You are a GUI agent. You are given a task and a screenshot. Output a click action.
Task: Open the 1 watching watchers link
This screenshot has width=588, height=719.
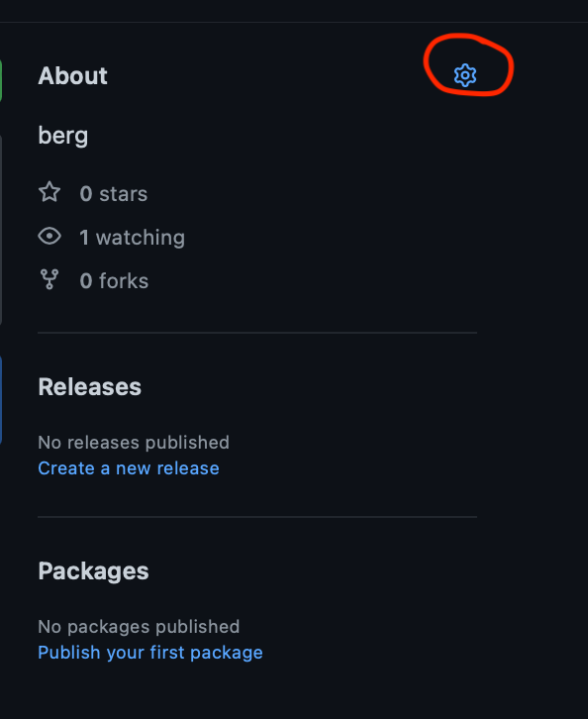pos(132,238)
